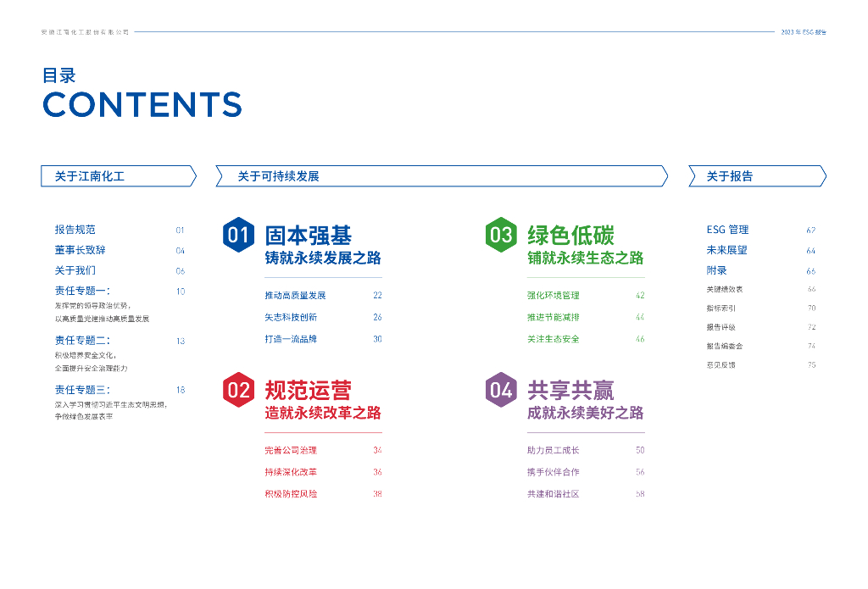Open the 报告评级 sub-entry

click(721, 327)
